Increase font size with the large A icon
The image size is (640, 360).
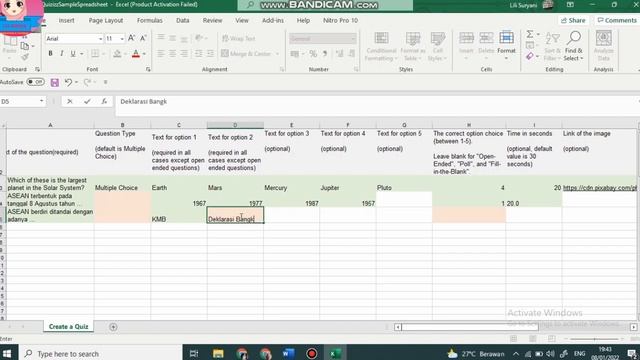(131, 38)
